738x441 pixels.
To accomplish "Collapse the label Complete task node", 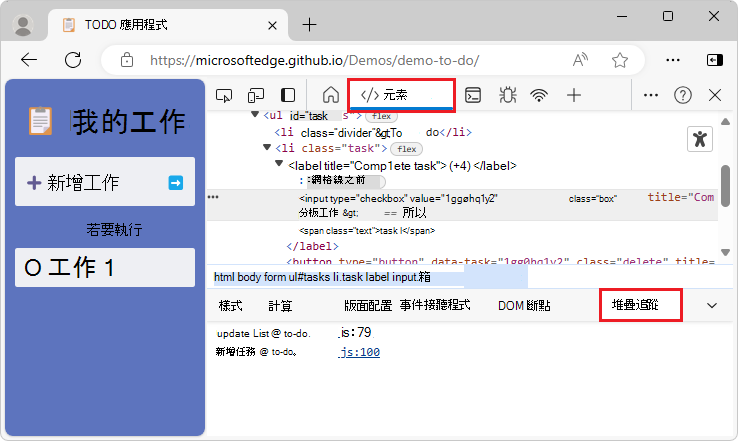I will [x=279, y=163].
